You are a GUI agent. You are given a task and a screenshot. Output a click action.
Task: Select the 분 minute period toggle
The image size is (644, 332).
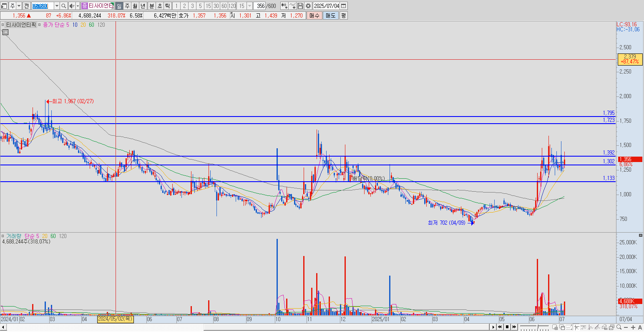[x=151, y=6]
